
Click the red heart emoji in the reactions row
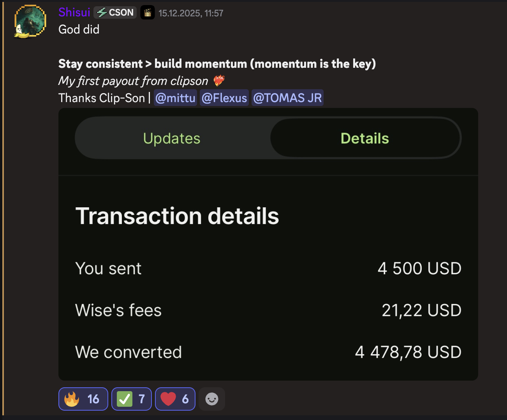pos(167,399)
